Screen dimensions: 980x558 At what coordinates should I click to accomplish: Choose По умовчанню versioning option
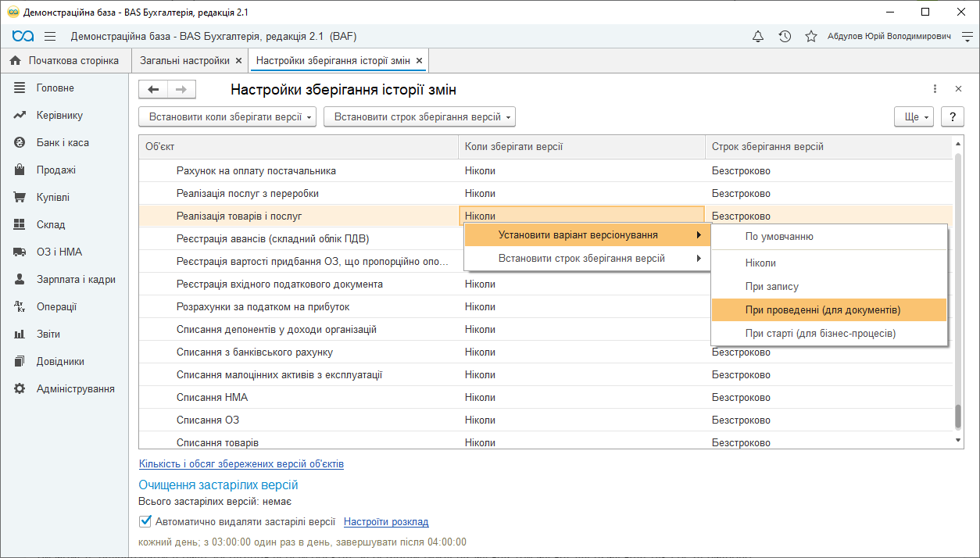click(829, 237)
